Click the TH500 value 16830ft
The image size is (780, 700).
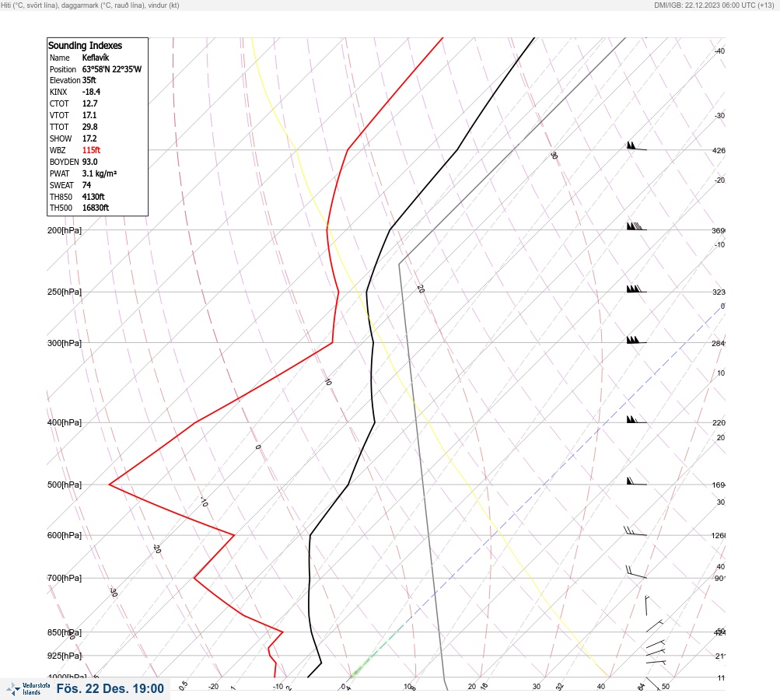[x=96, y=208]
